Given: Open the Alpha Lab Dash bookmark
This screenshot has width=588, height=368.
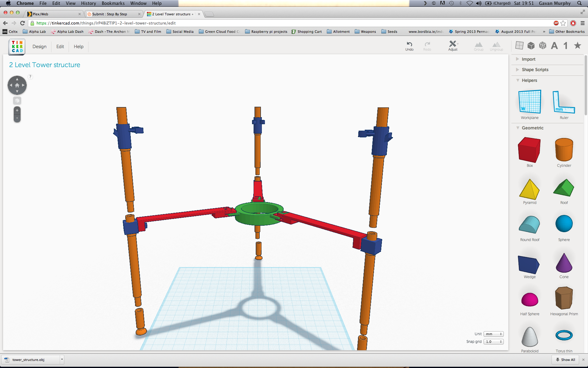Looking at the screenshot, I should coord(67,32).
